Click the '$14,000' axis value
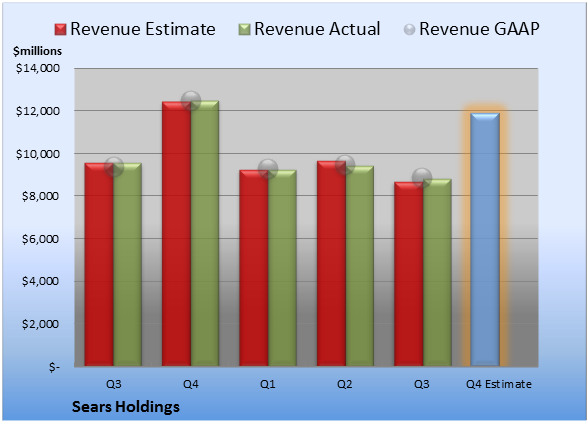Screen dimensions: 588x422 [38, 68]
